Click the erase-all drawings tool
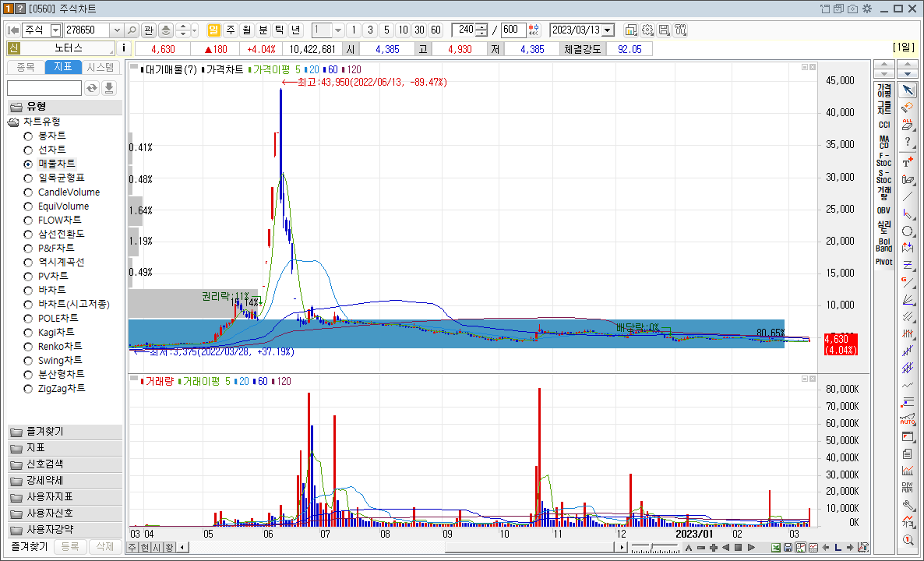 click(x=908, y=125)
